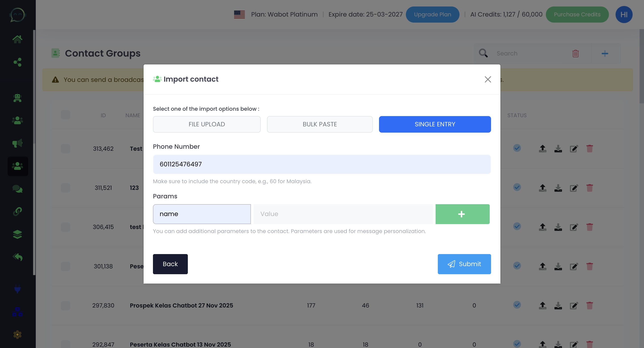Image resolution: width=644 pixels, height=348 pixels.
Task: Click the param Value input field
Action: point(343,214)
